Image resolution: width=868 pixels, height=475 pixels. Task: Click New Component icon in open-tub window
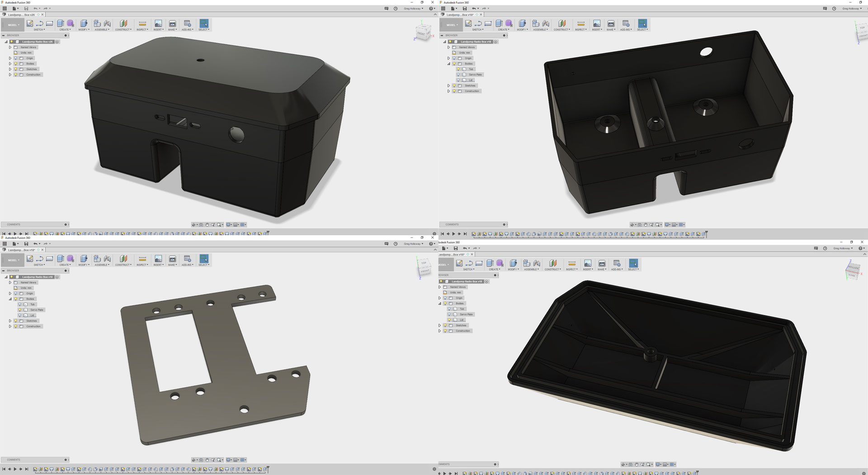(x=536, y=24)
